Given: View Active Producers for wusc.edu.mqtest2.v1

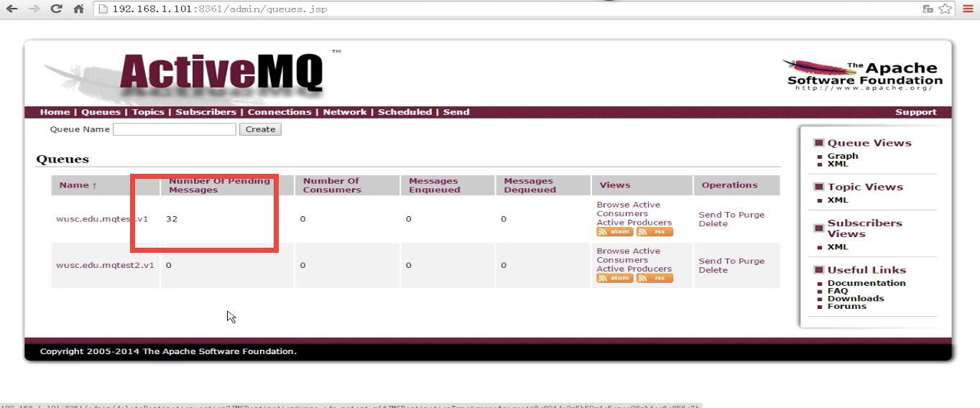Looking at the screenshot, I should pyautogui.click(x=634, y=269).
